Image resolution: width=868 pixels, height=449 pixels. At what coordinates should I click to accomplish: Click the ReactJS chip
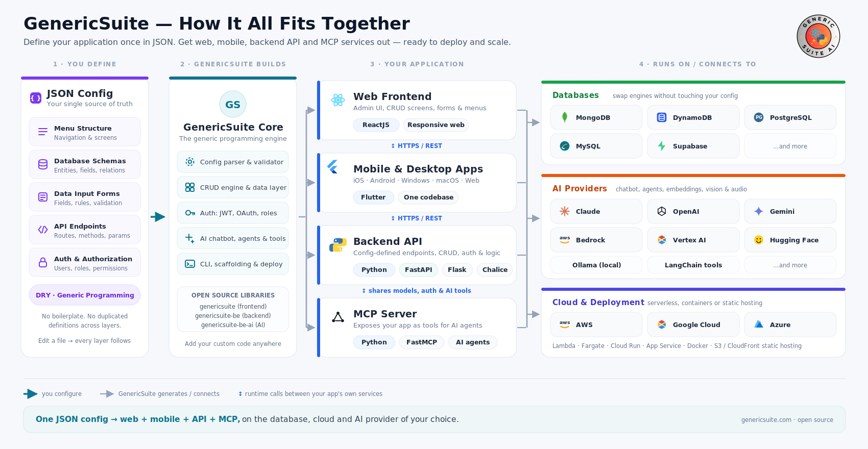click(376, 125)
